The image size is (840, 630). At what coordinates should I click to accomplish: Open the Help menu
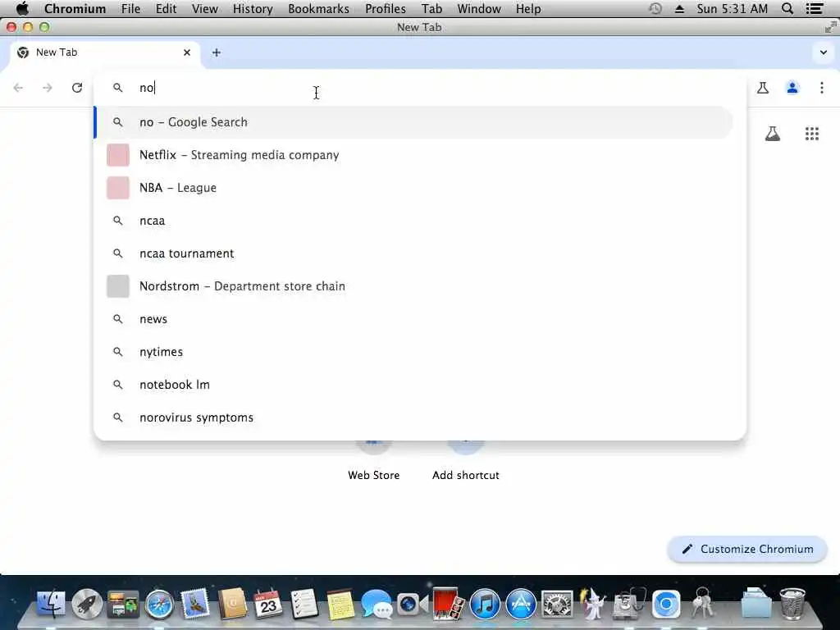coord(528,9)
